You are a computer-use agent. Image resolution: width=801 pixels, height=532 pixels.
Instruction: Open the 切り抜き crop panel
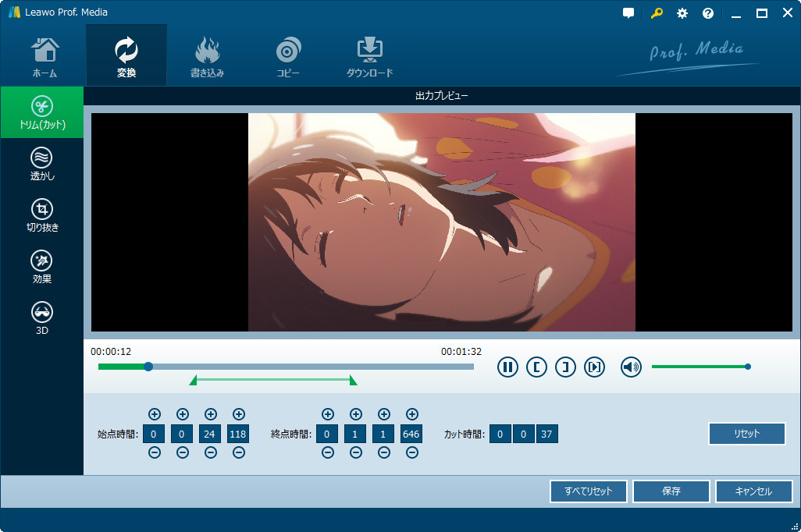[x=42, y=215]
